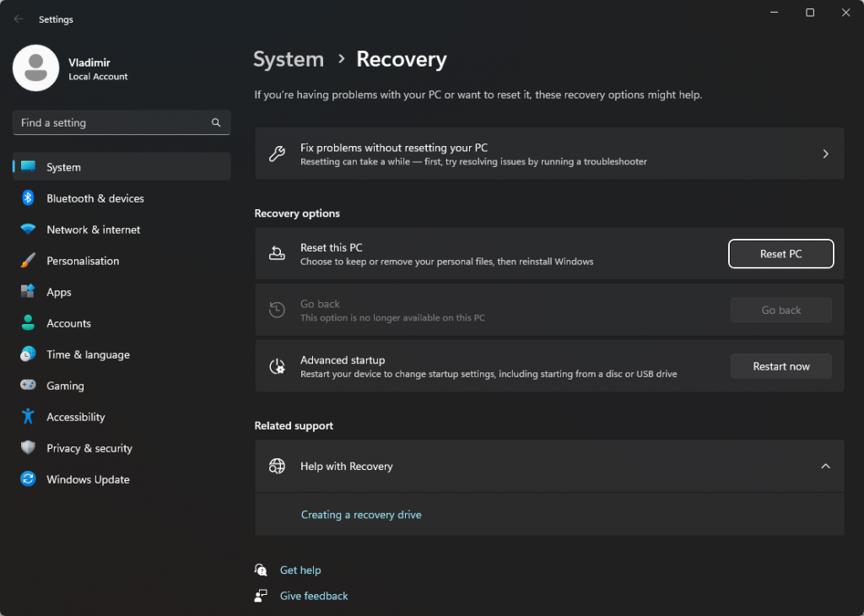Open Fix problems without resetting chevron
The height and width of the screenshot is (616, 864).
[825, 154]
